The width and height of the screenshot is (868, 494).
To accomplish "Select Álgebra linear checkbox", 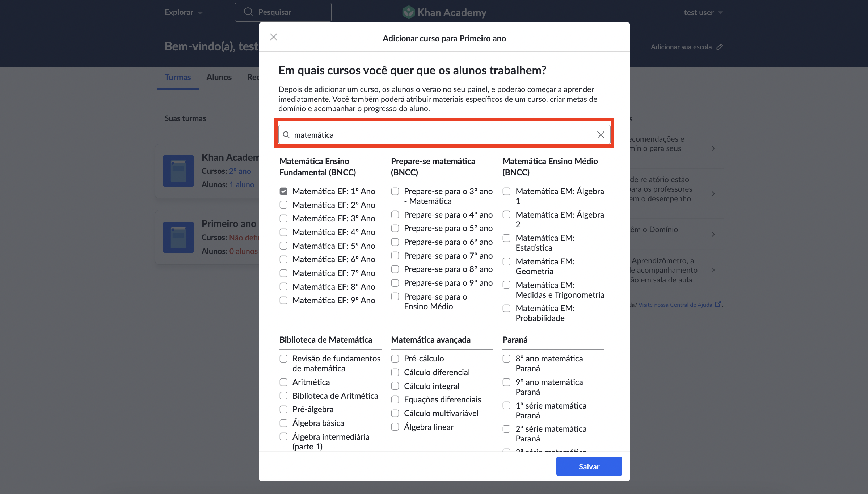I will click(395, 427).
